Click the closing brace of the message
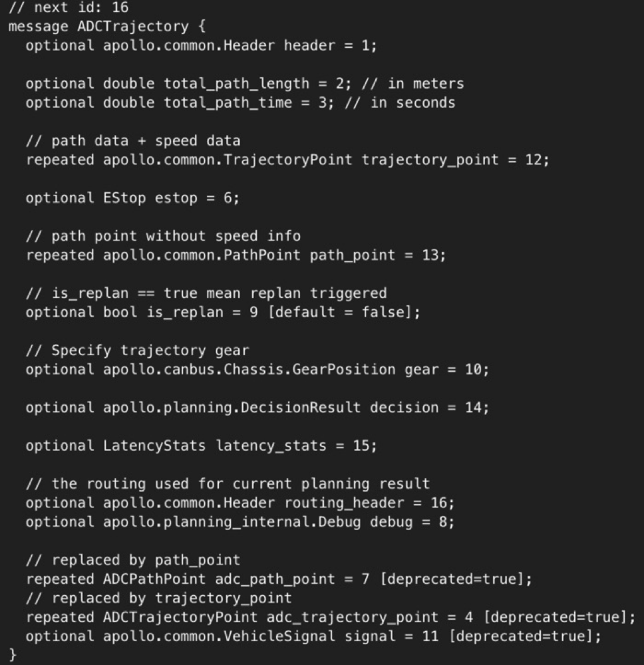The height and width of the screenshot is (665, 644). 13,654
